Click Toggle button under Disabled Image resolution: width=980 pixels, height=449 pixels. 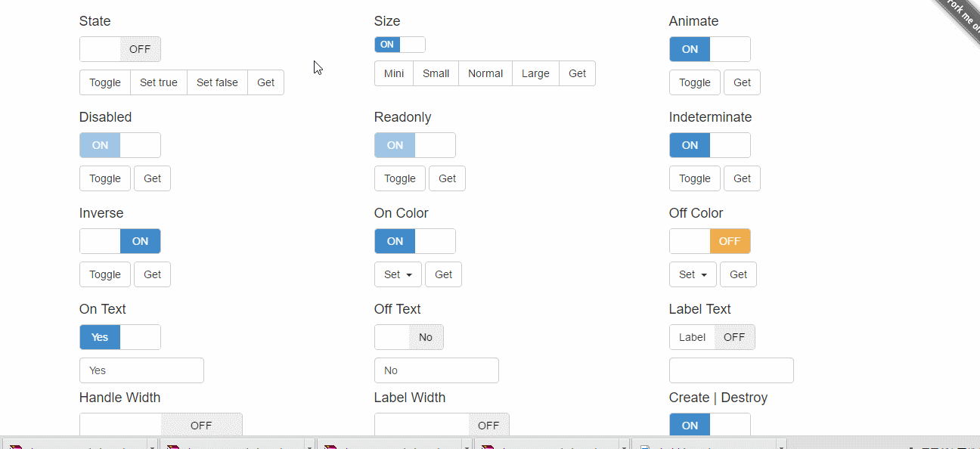coord(105,178)
